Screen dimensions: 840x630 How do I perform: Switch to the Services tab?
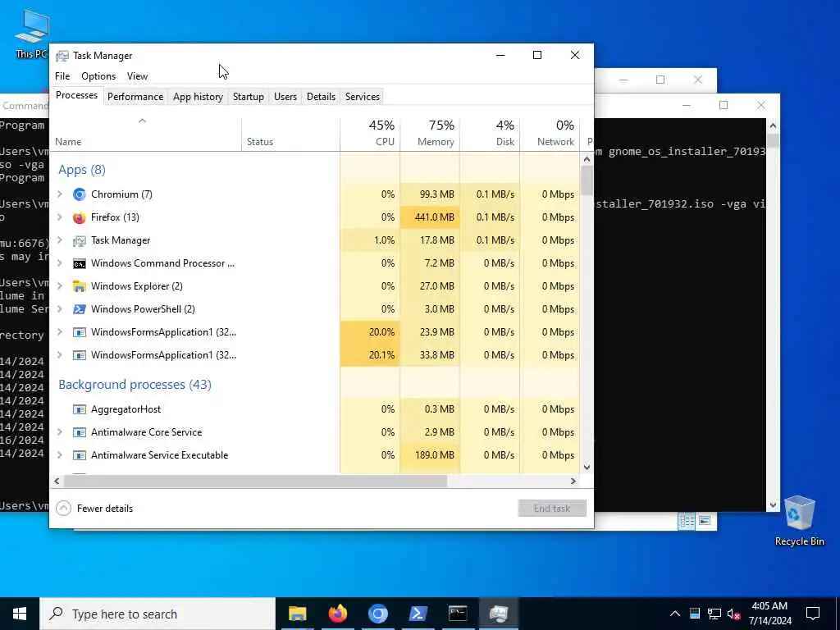(x=362, y=97)
